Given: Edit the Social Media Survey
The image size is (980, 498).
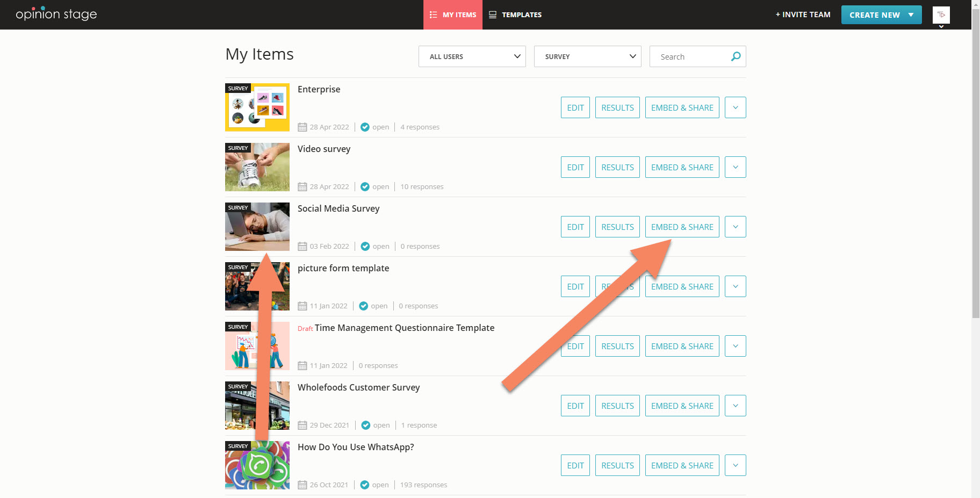Looking at the screenshot, I should (x=575, y=227).
